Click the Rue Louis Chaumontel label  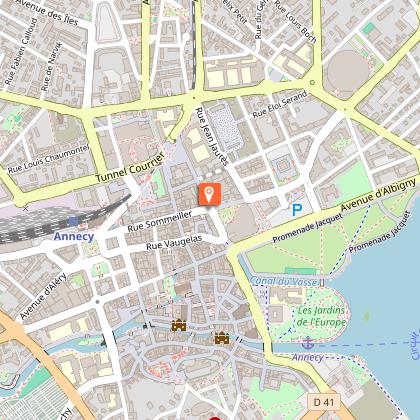tap(48, 159)
